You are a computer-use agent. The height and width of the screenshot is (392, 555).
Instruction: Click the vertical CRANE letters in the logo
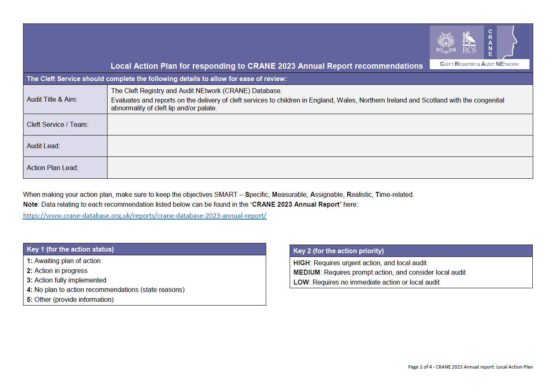pos(490,43)
